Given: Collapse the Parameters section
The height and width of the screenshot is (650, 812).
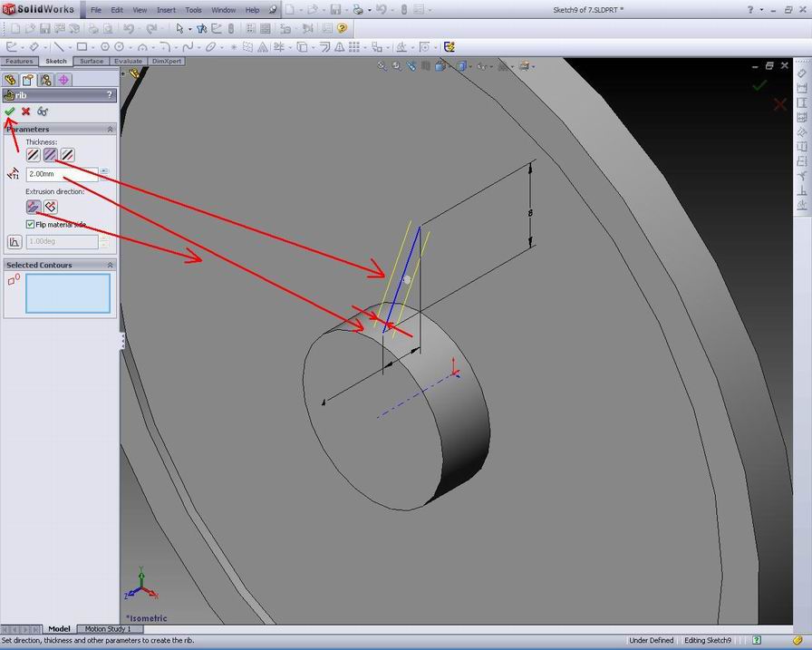Looking at the screenshot, I should point(111,128).
